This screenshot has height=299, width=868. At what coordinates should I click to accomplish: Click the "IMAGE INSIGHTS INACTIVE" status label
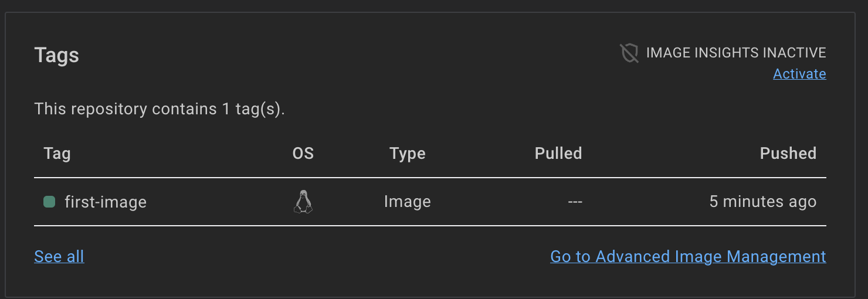coord(735,53)
